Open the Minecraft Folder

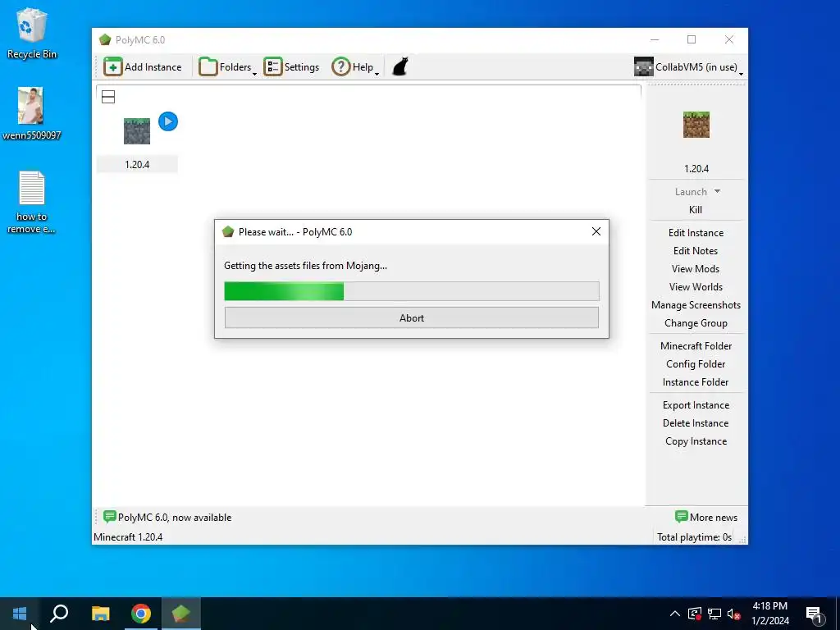pyautogui.click(x=696, y=346)
